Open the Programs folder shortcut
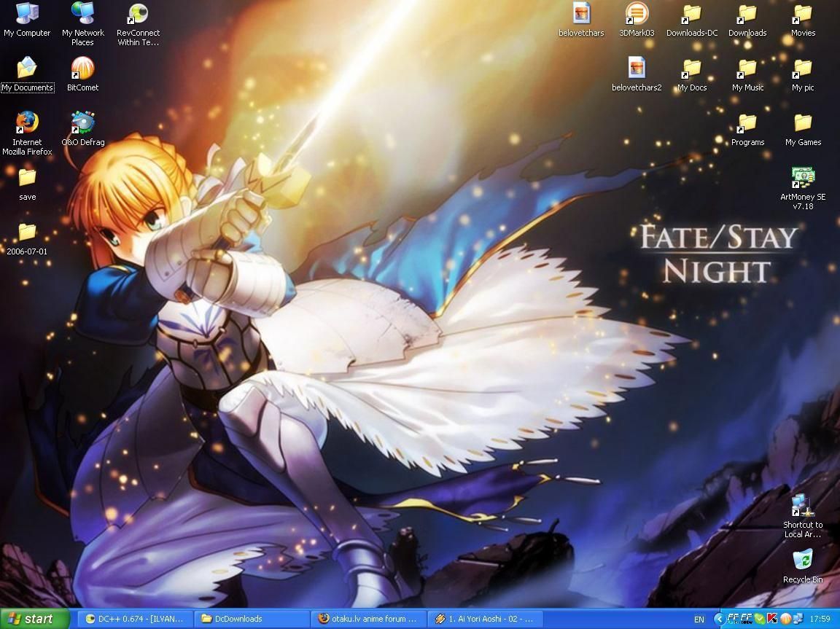 [x=747, y=130]
